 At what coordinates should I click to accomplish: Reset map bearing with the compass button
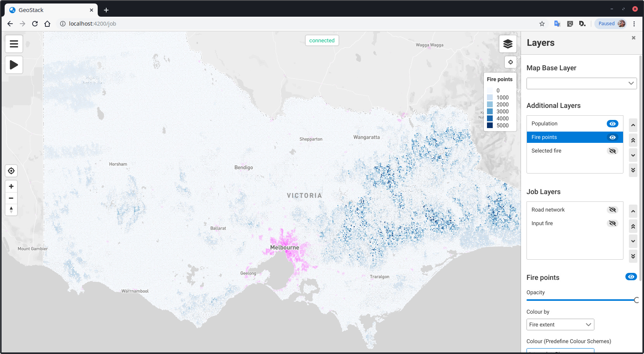pos(11,210)
